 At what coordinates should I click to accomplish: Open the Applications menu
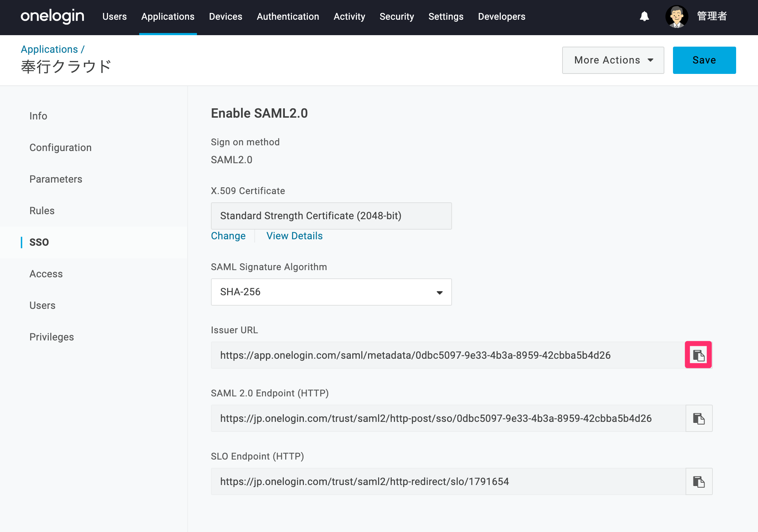(x=168, y=17)
